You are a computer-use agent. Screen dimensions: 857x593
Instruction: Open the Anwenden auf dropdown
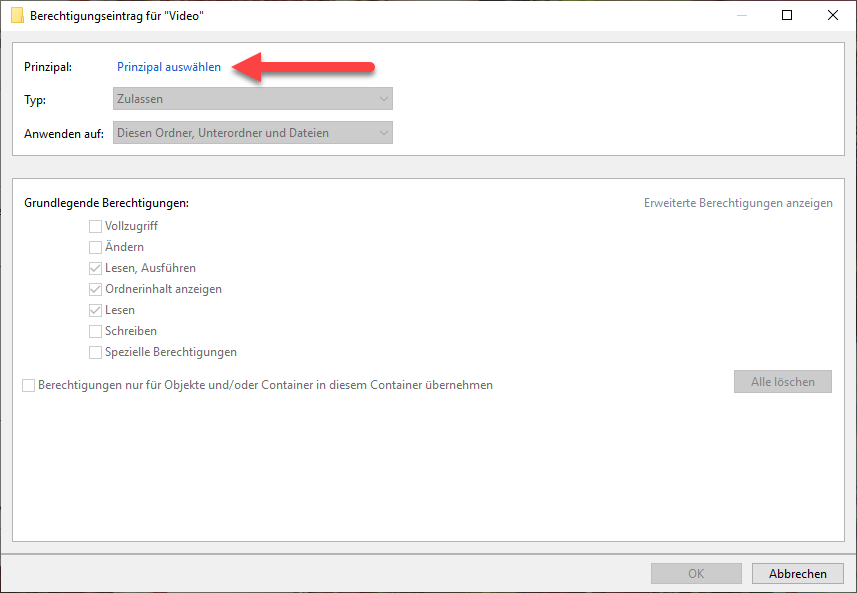coord(253,133)
